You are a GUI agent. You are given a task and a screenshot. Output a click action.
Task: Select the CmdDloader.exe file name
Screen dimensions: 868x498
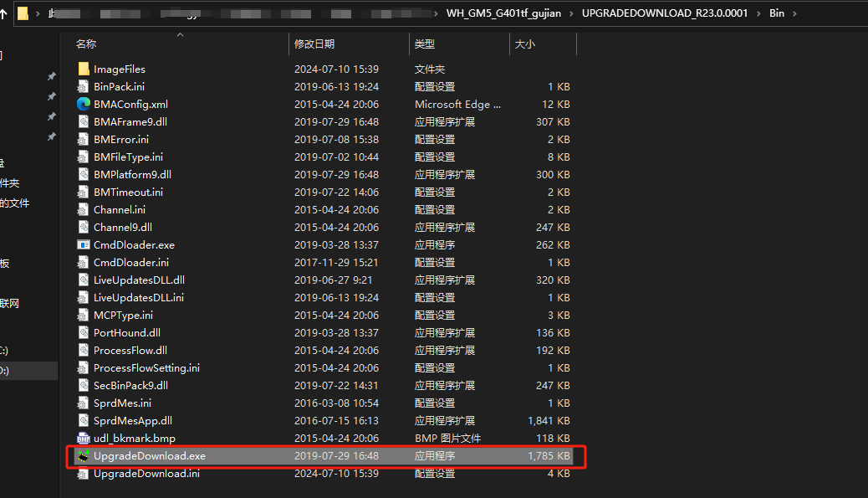tap(134, 245)
